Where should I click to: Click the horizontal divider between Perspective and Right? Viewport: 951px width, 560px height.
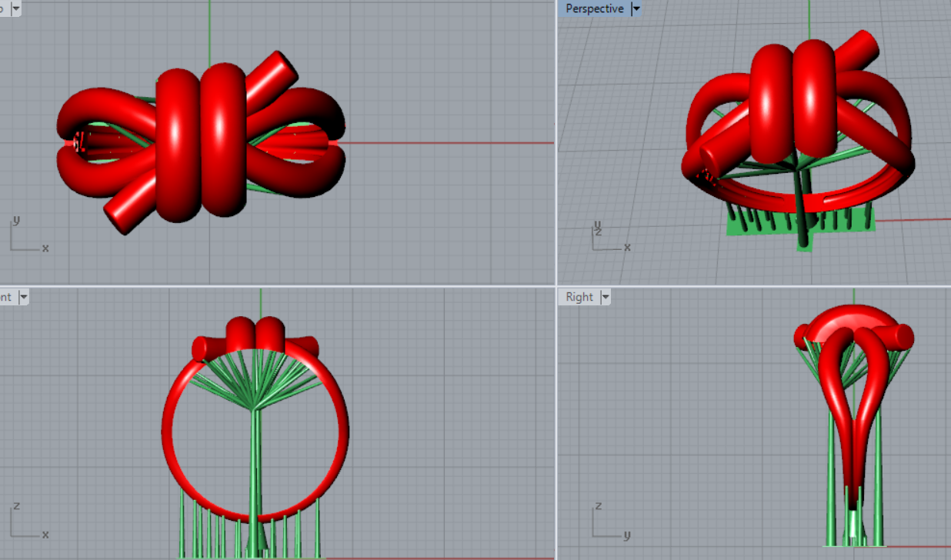(754, 286)
